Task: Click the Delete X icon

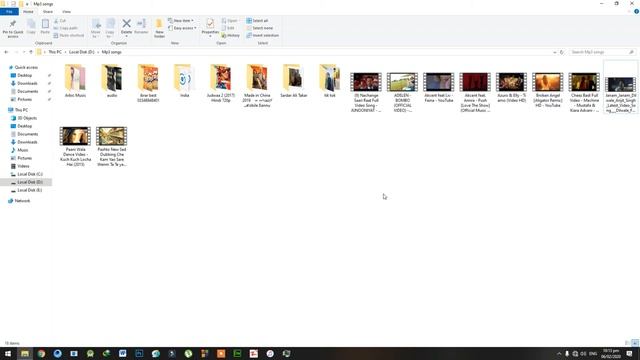Action: (127, 24)
